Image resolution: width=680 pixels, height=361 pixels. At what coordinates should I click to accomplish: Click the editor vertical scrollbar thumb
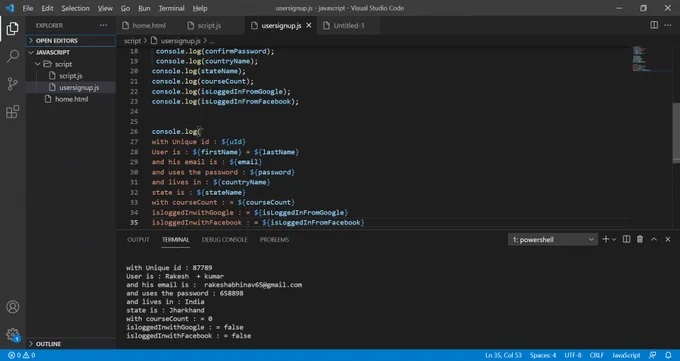(676, 133)
